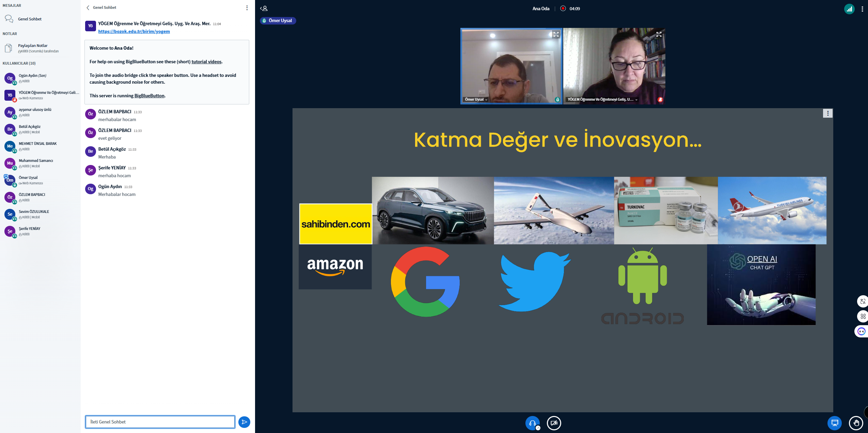Fullscreen Ömer Uysal webcam
The image size is (868, 433).
[x=556, y=34]
